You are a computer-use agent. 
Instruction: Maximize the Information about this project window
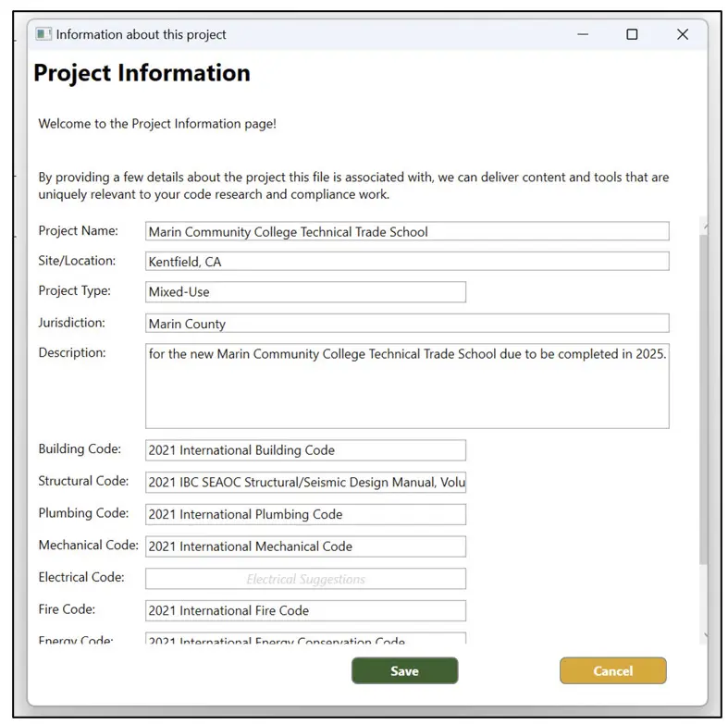tap(632, 34)
